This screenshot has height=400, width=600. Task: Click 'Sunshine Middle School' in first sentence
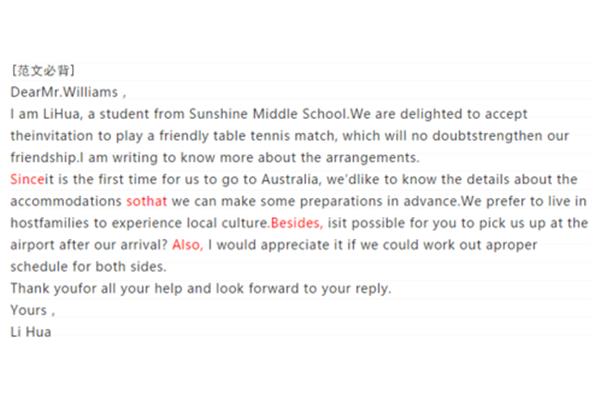tap(268, 114)
